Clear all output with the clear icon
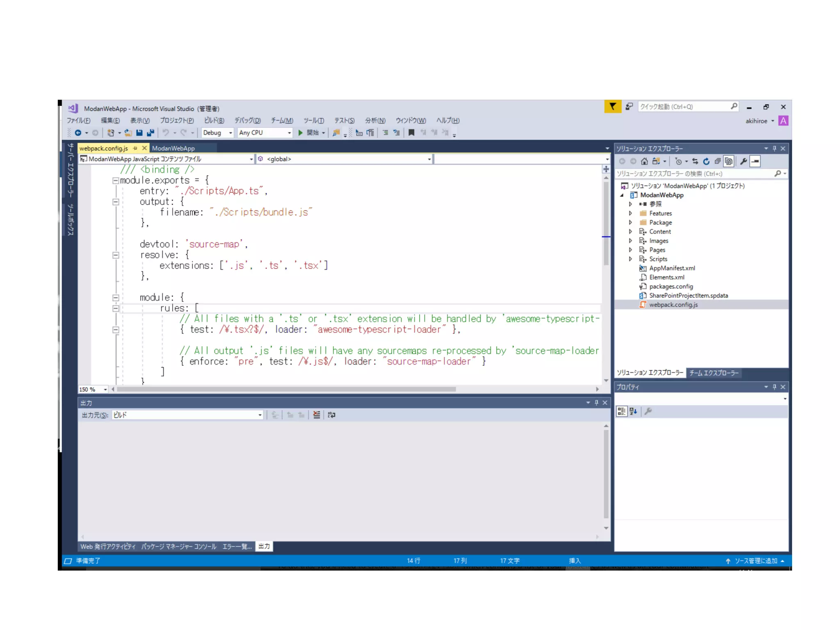This screenshot has height=630, width=840. coord(317,415)
